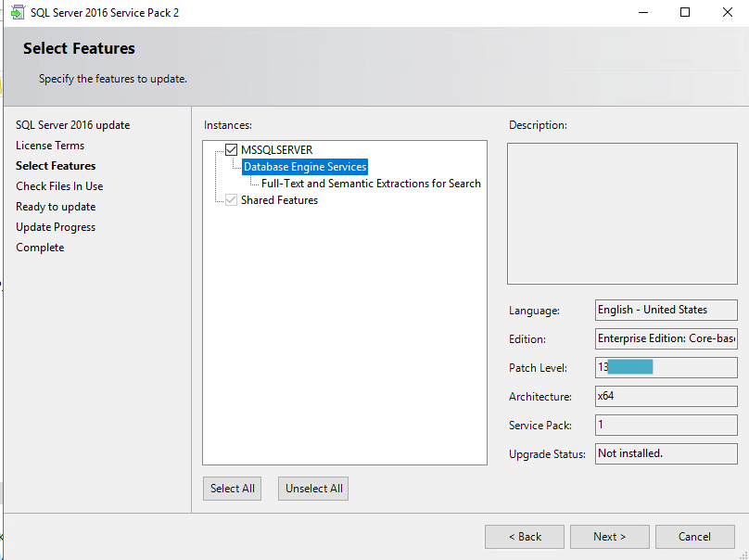Open the License Terms step
749x560 pixels.
click(50, 146)
